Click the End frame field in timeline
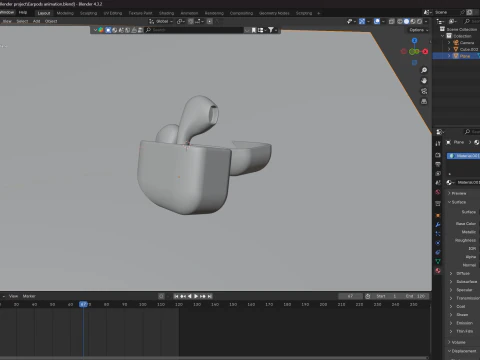Screen dimensions: 480x360 tap(416, 296)
